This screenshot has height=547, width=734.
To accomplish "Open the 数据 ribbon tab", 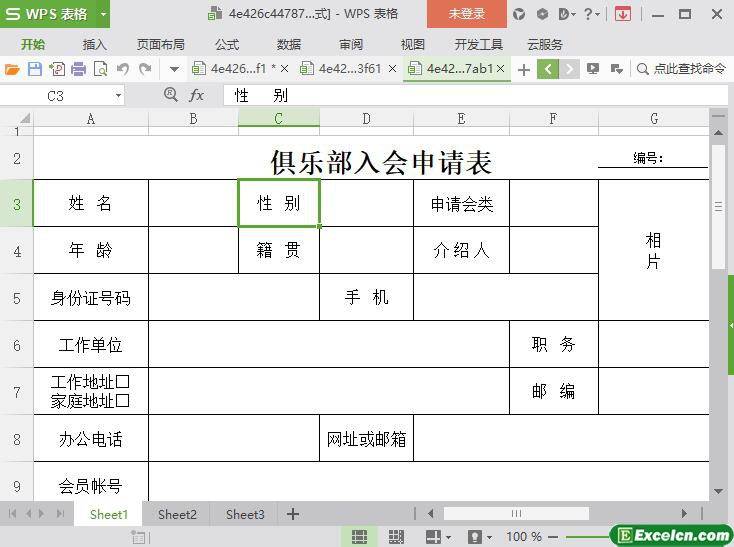I will tap(289, 44).
